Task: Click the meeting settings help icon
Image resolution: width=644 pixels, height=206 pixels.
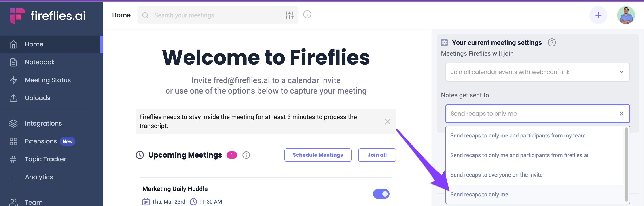Action: (552, 43)
